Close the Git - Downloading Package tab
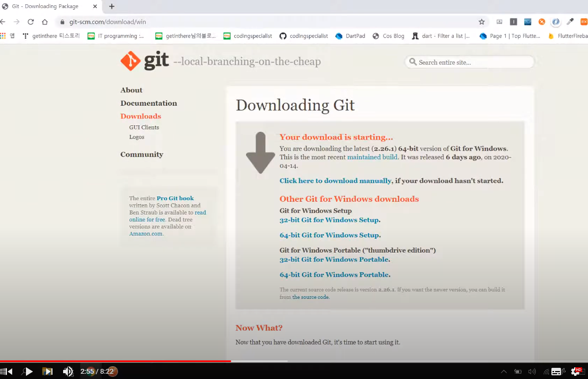 pos(95,6)
